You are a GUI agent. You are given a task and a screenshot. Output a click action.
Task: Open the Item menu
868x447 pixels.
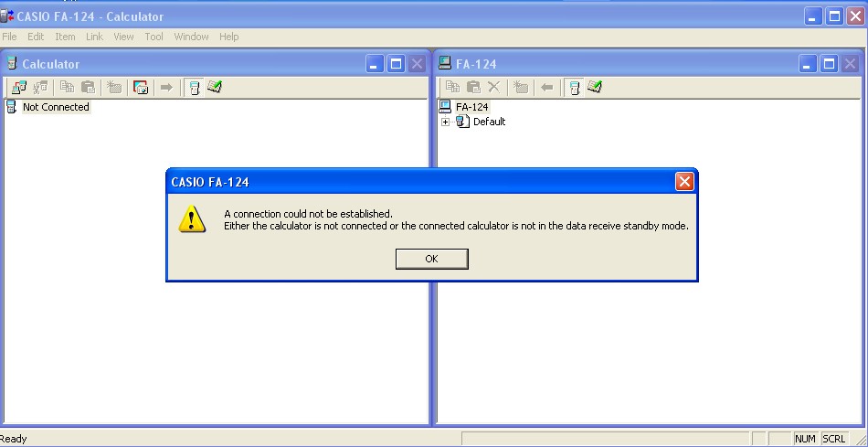[65, 37]
